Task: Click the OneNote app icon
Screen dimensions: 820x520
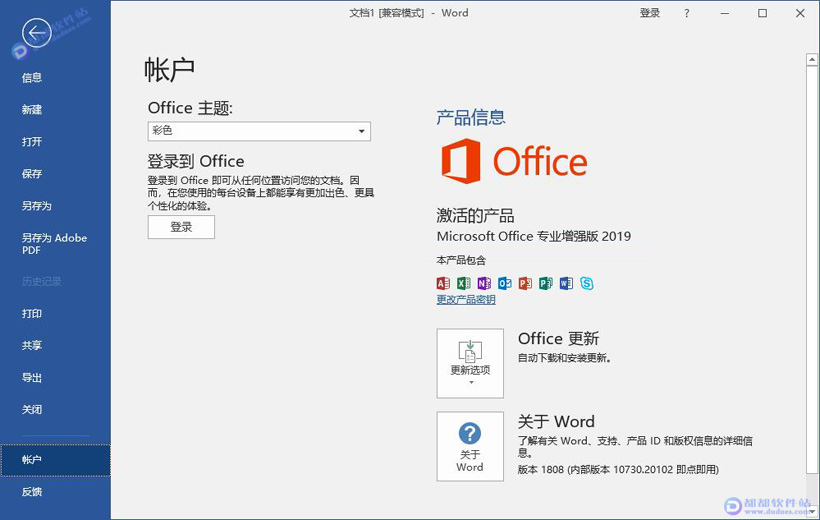Action: tap(484, 284)
